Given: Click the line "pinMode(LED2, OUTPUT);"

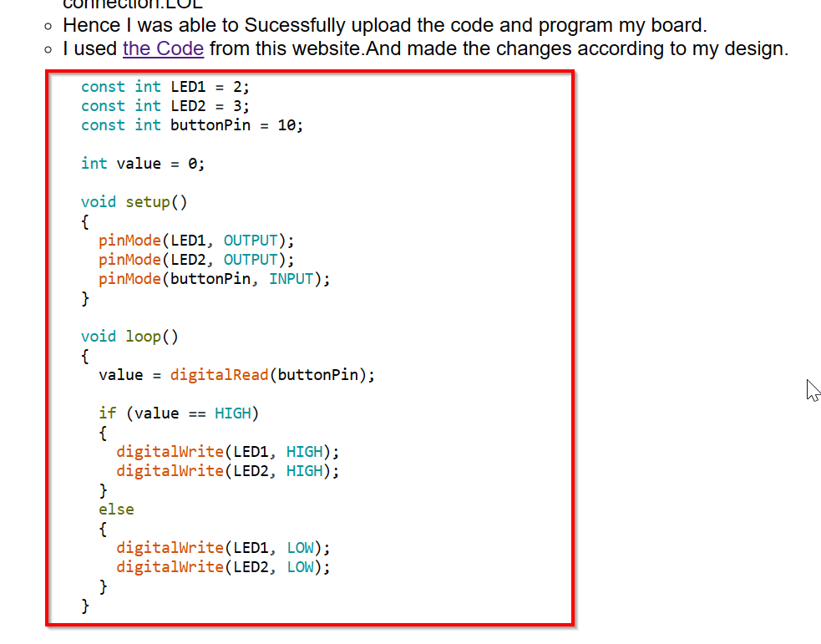Looking at the screenshot, I should pyautogui.click(x=196, y=260).
